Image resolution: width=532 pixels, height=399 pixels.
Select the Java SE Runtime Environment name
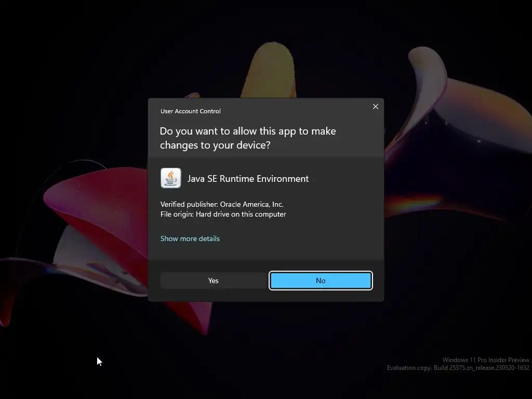[x=248, y=179]
